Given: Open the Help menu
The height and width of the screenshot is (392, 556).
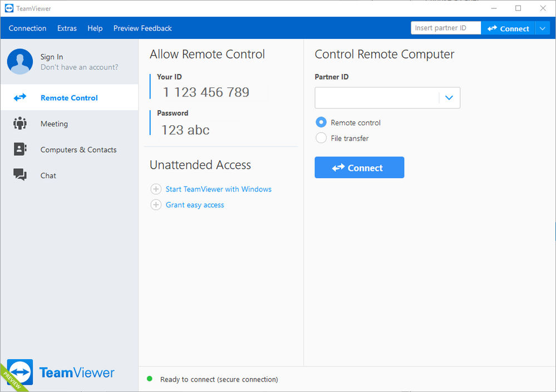Looking at the screenshot, I should coord(95,28).
